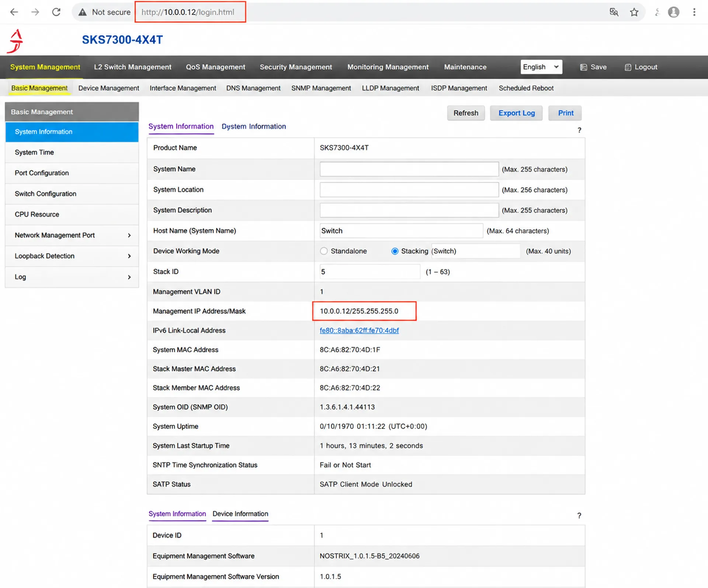Click the browser back arrow
The width and height of the screenshot is (708, 588).
tap(14, 12)
